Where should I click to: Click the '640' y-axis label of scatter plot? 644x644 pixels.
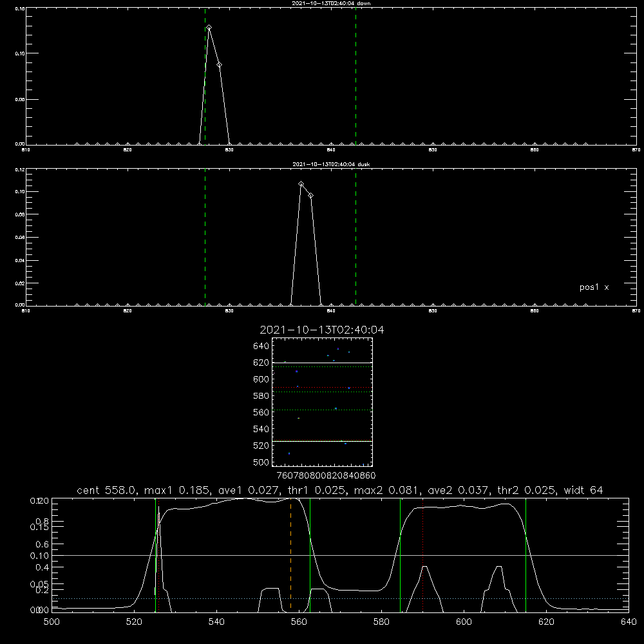(261, 346)
